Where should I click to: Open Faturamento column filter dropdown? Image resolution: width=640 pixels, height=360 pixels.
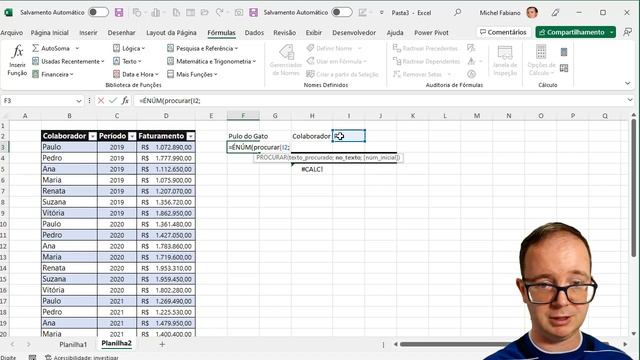[191, 136]
